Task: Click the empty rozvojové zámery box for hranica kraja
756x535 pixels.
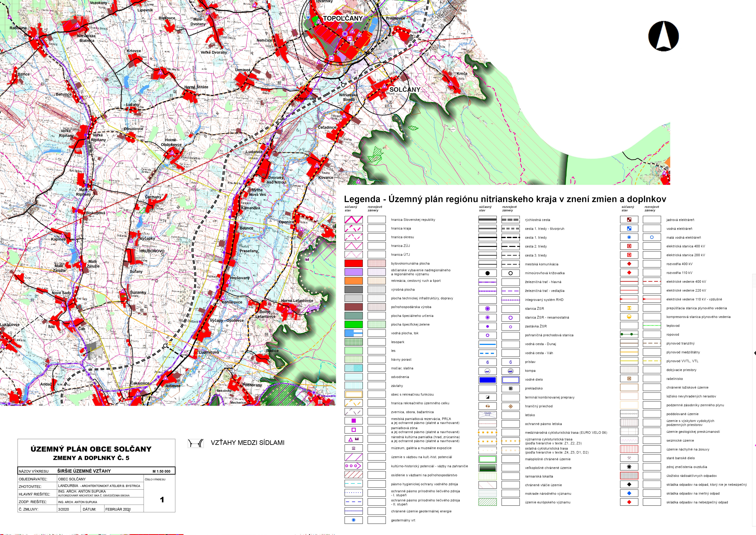Action: (x=376, y=228)
